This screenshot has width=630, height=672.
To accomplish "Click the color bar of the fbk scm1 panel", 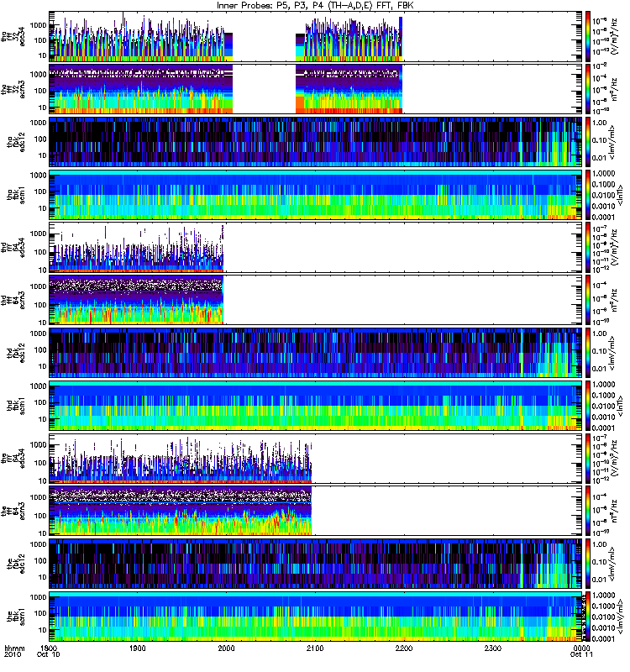I will 588,617.
